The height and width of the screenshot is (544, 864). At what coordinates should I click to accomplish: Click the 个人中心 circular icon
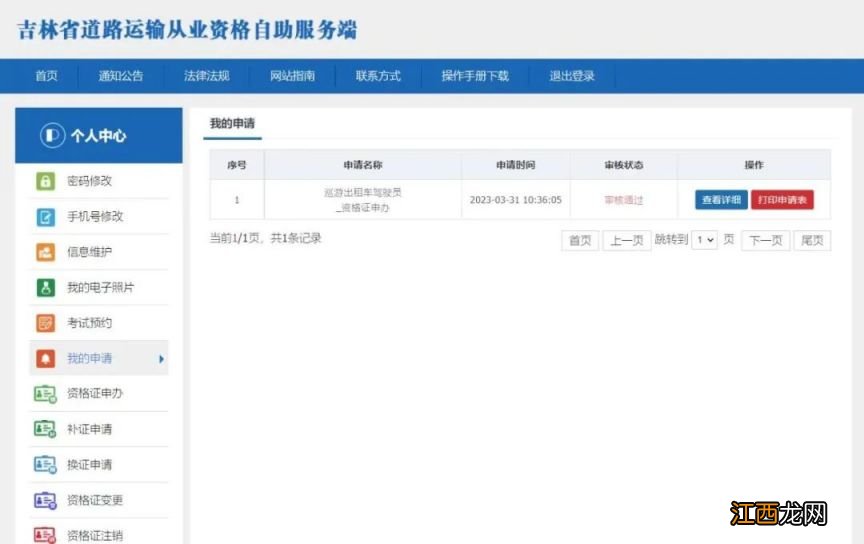[52, 135]
